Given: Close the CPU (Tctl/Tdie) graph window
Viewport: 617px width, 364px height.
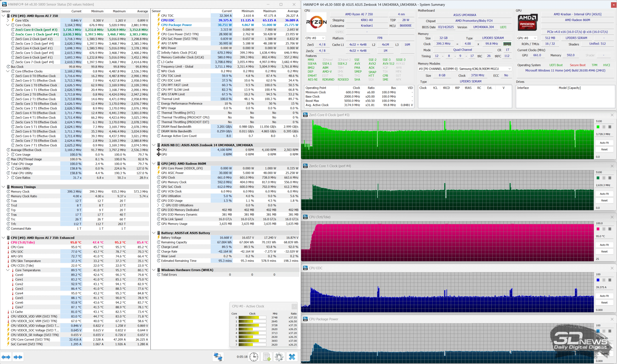Looking at the screenshot, I should [612, 217].
